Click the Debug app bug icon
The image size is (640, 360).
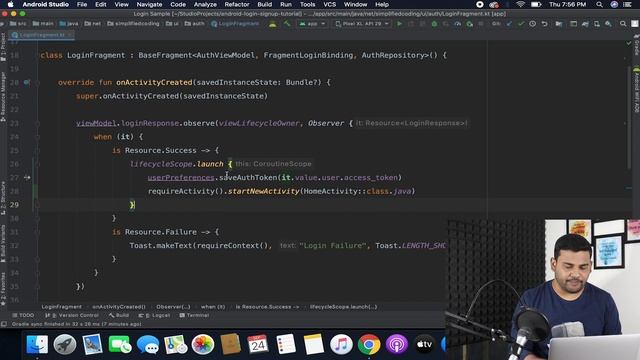[x=434, y=24]
